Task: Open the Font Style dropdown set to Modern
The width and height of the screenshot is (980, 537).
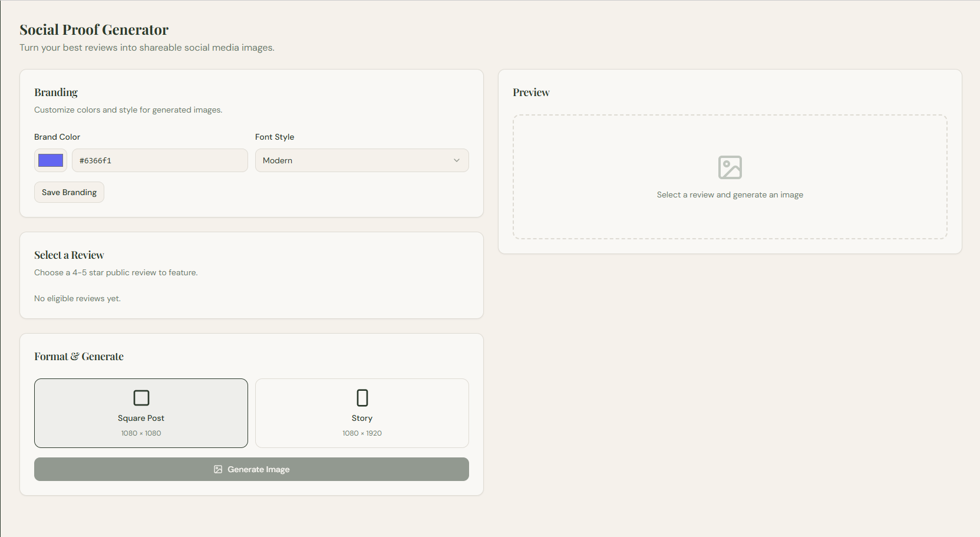Action: click(362, 160)
